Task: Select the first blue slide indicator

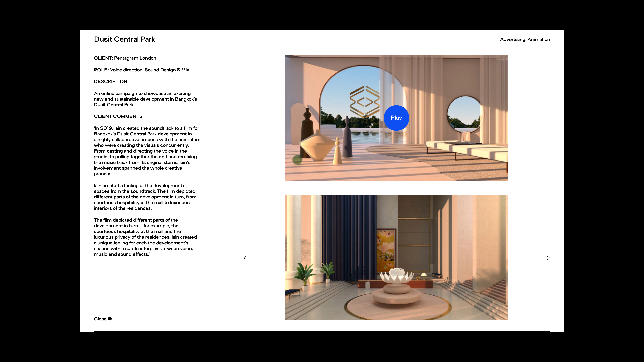Action: 380,313
